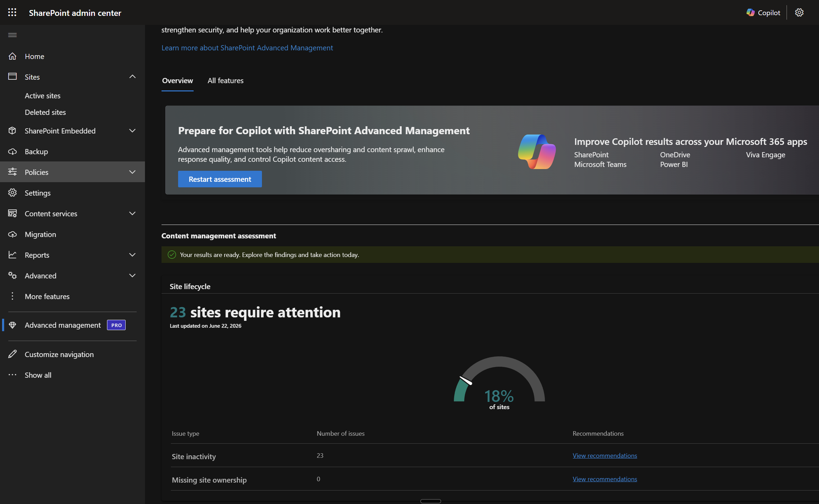
Task: Collapse the Sites section chevron
Action: (133, 77)
